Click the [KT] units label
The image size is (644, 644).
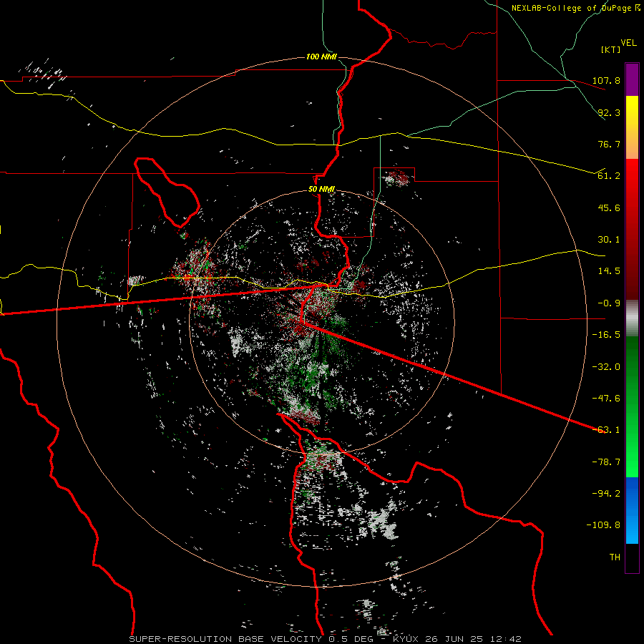pyautogui.click(x=611, y=49)
